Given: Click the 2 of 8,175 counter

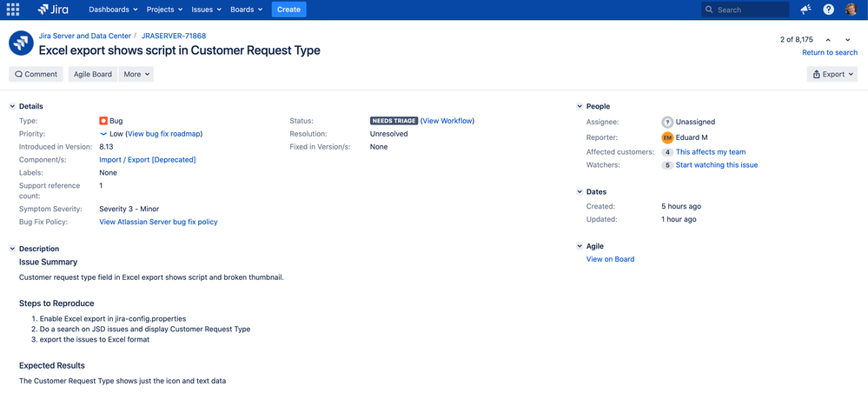Looking at the screenshot, I should point(797,39).
